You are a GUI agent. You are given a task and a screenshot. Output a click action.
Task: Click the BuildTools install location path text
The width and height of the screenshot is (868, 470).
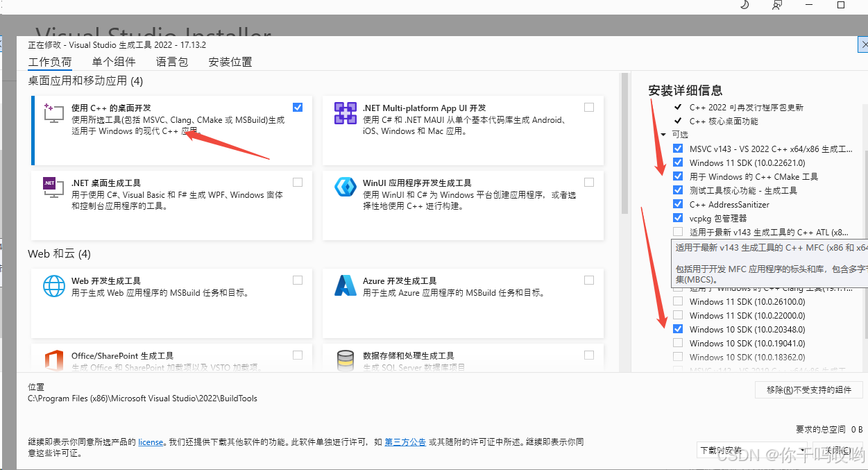(142, 398)
